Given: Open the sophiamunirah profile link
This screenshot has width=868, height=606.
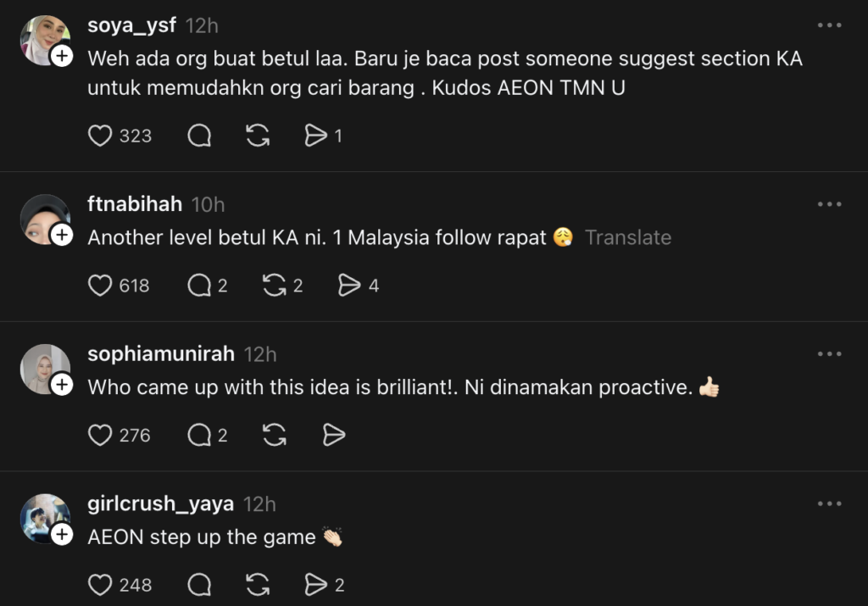Looking at the screenshot, I should (x=160, y=354).
